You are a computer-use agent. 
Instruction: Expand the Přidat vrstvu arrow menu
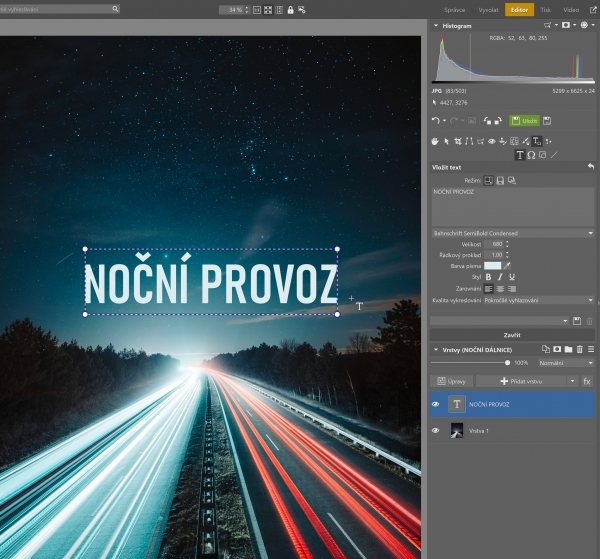(572, 381)
